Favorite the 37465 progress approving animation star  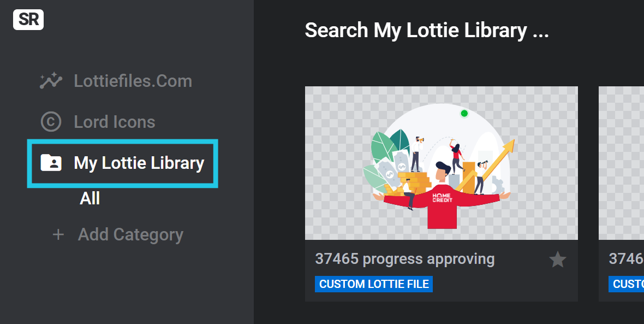(x=557, y=260)
